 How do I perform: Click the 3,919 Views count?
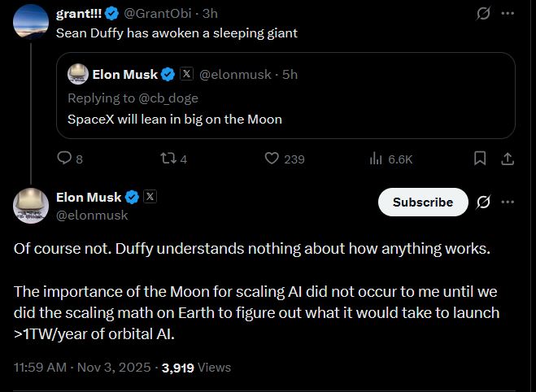196,367
